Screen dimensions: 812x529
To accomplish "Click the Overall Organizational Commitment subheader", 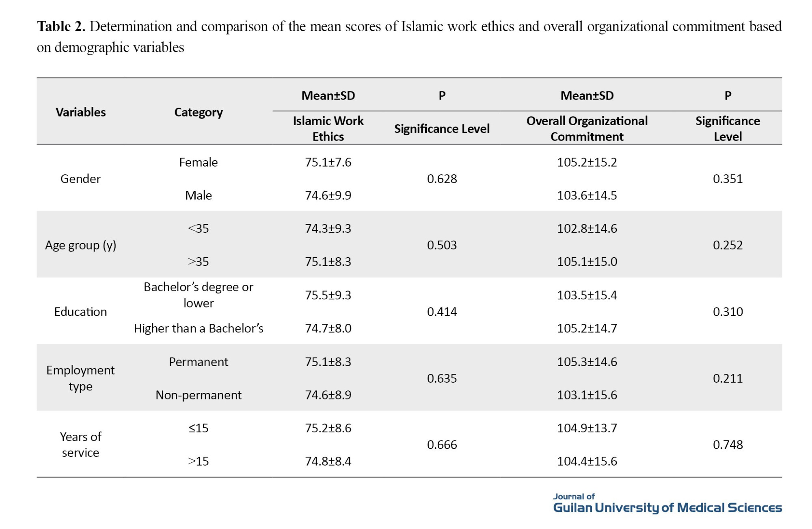I will click(587, 128).
